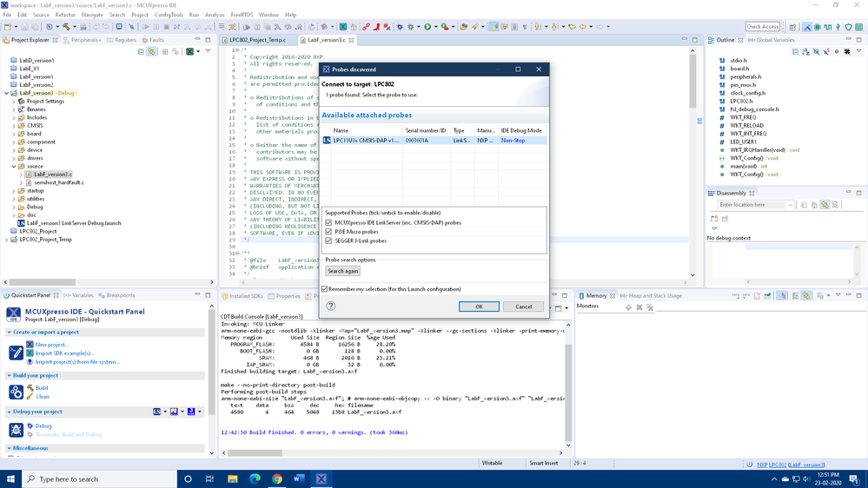Click the help question mark icon in dialog
Screen dimensions: 868x488
pyautogui.click(x=330, y=306)
